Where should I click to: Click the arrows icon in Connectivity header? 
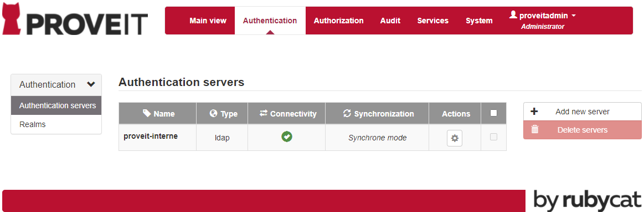[x=264, y=113]
